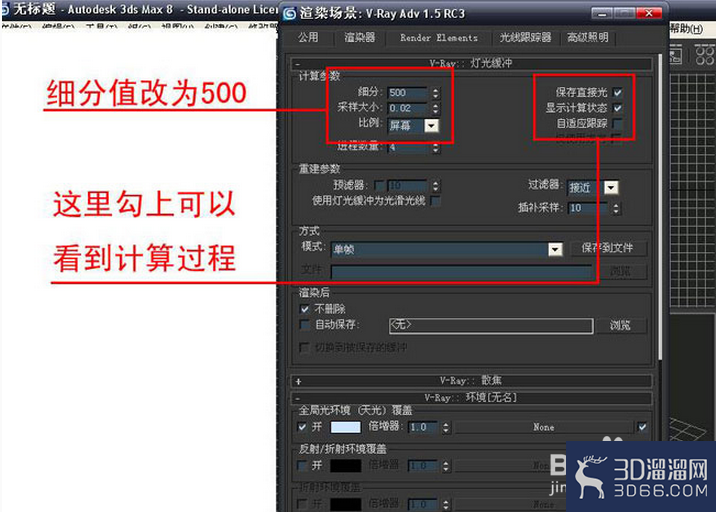This screenshot has width=716, height=512.
Task: Click the skylight None map button
Action: pos(543,428)
